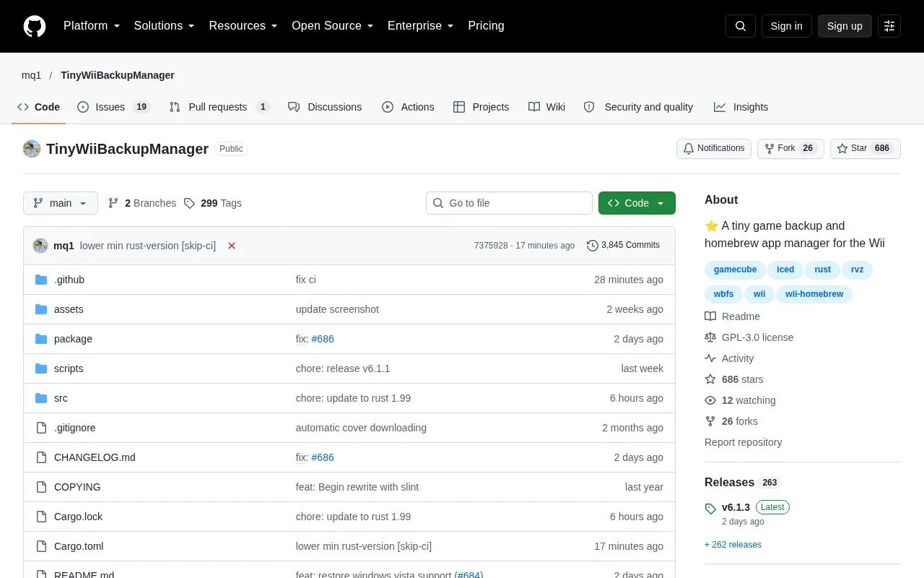924x578 pixels.
Task: Click the Report repository link
Action: (744, 442)
